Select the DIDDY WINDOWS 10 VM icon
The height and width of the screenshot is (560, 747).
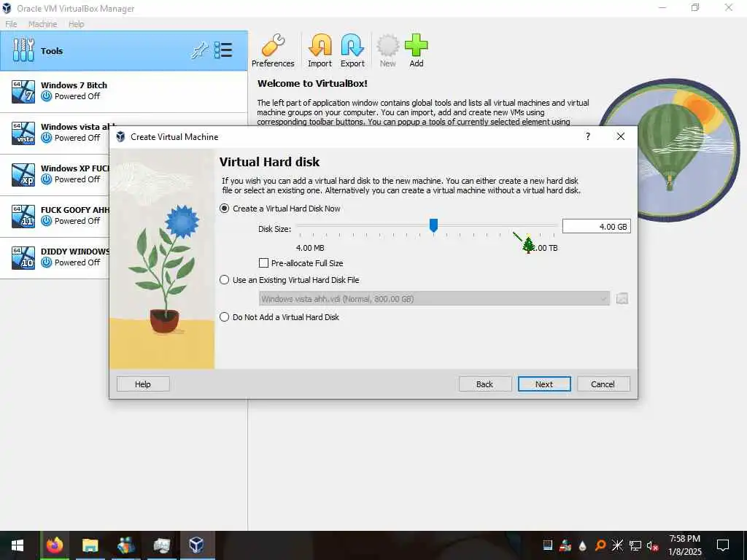(x=23, y=257)
